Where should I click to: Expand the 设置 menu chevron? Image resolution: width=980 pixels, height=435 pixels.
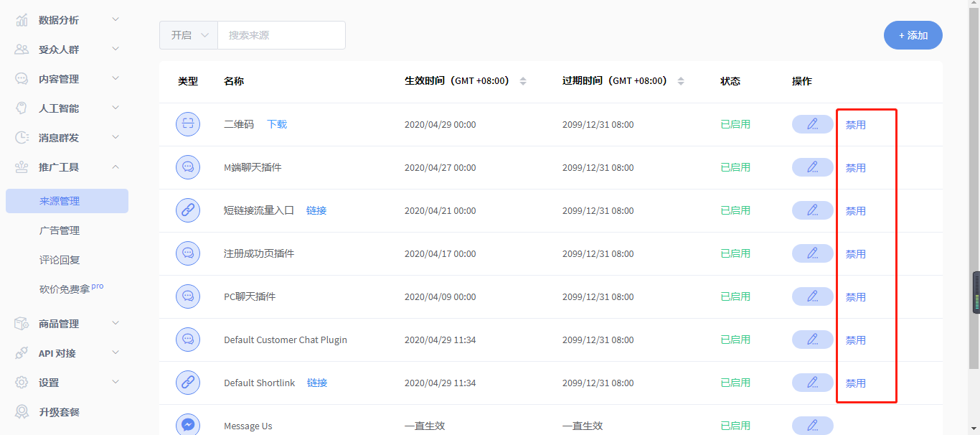point(116,382)
